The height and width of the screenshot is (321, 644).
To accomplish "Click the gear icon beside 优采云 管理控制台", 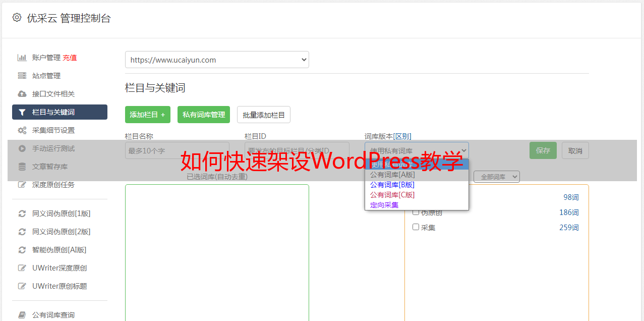I will pyautogui.click(x=17, y=18).
